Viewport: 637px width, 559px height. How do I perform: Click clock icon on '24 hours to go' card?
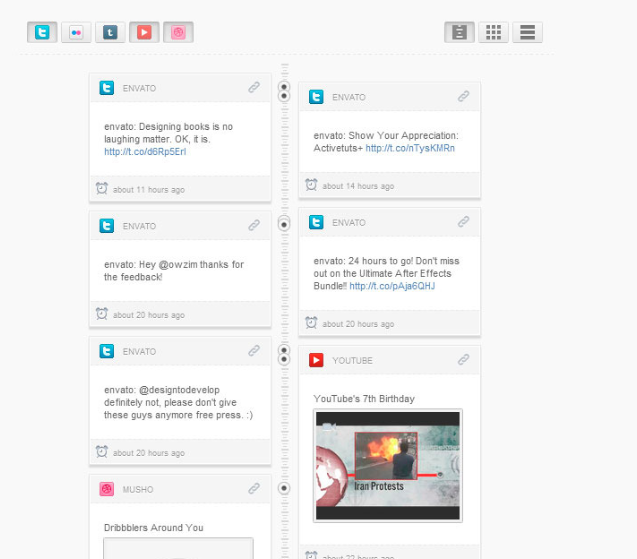pos(311,323)
